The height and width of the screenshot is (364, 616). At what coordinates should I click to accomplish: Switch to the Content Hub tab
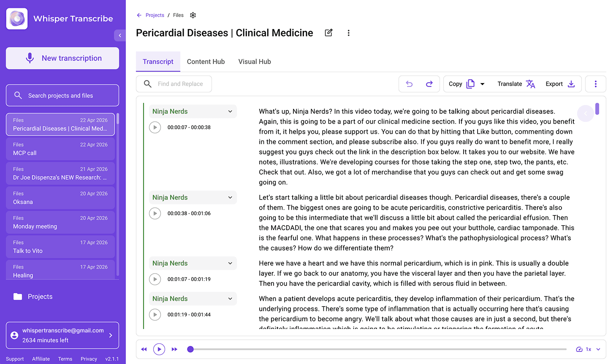coord(206,62)
